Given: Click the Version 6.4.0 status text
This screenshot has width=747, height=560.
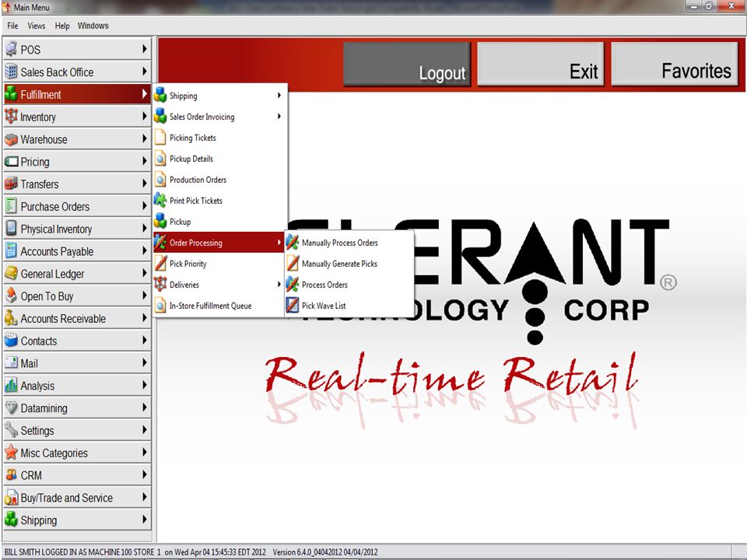Looking at the screenshot, I should tap(325, 552).
